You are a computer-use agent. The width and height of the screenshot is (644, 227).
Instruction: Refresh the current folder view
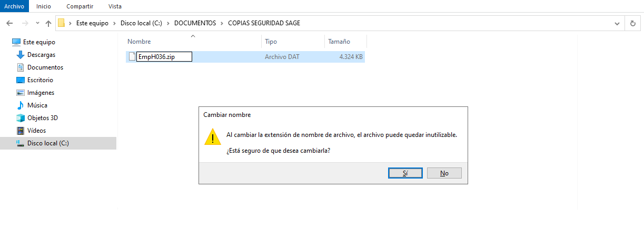(x=632, y=24)
